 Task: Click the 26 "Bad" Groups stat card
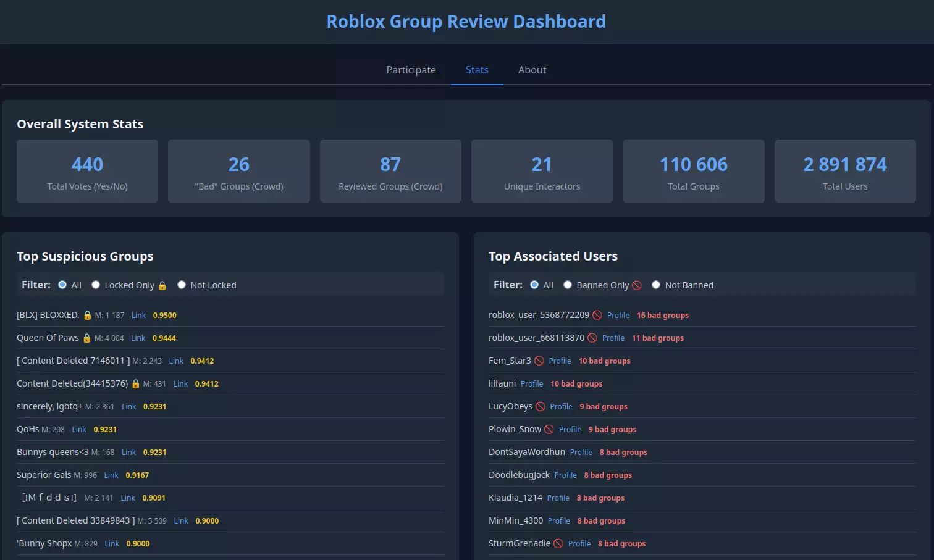[239, 171]
